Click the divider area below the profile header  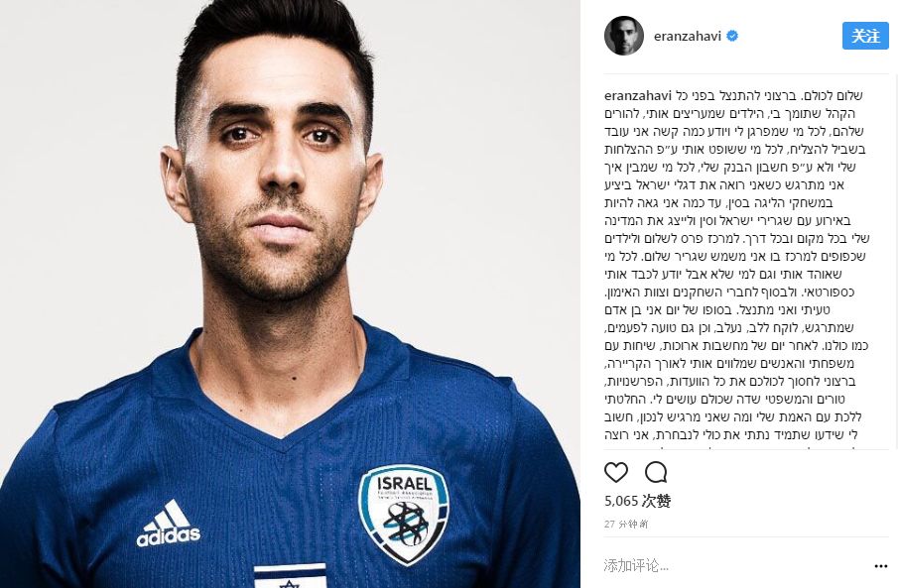746,73
